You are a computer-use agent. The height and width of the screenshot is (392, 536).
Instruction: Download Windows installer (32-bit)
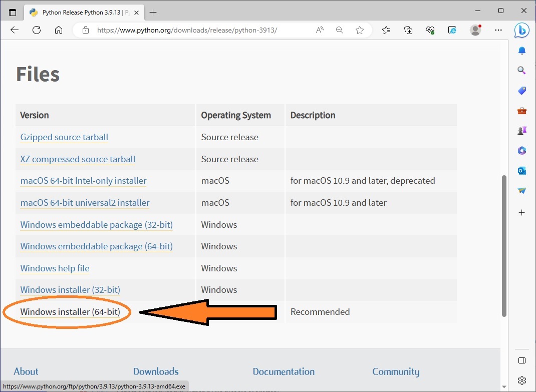70,290
